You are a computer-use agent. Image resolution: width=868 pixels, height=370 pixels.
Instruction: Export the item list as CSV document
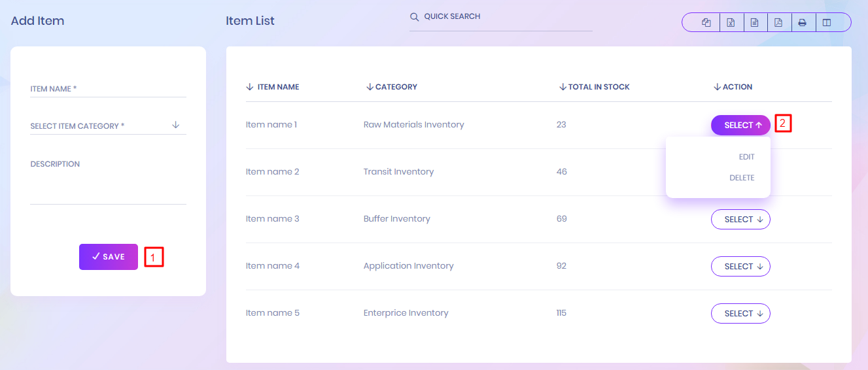754,23
